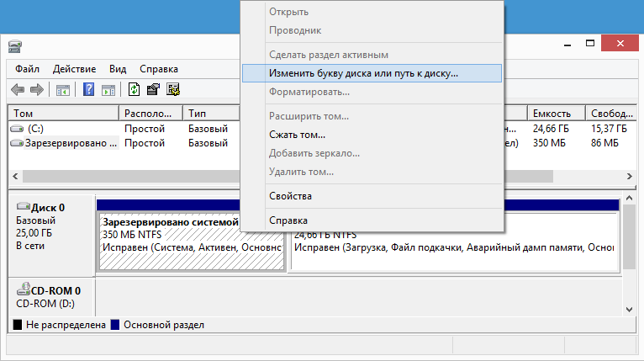644x361 pixels.
Task: Click the Properties icon in the toolbar
Action: point(153,89)
